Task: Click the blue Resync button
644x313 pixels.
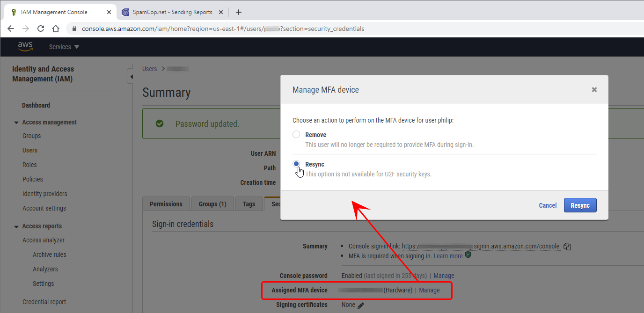Action: coord(580,205)
